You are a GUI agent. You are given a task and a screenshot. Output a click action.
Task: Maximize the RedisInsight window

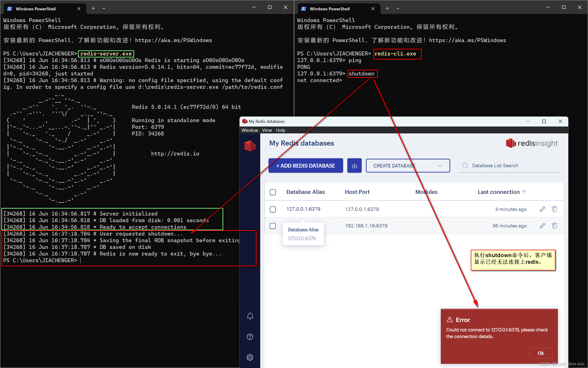pos(544,121)
